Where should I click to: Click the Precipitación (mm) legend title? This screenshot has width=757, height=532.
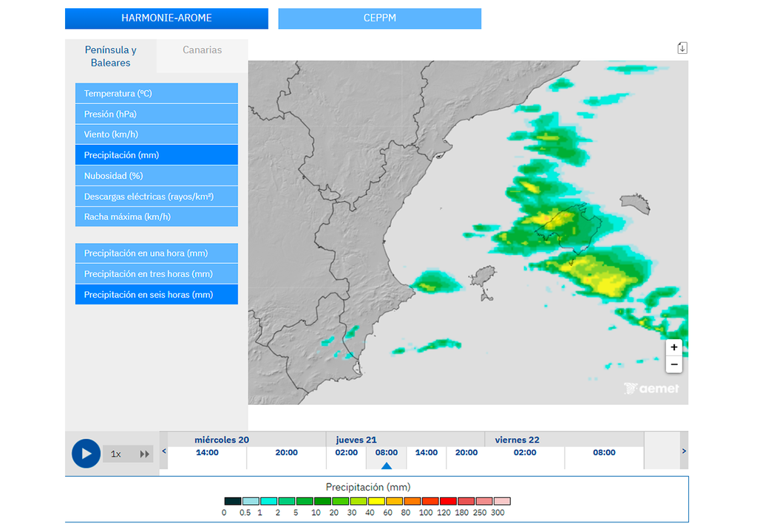[x=368, y=487]
